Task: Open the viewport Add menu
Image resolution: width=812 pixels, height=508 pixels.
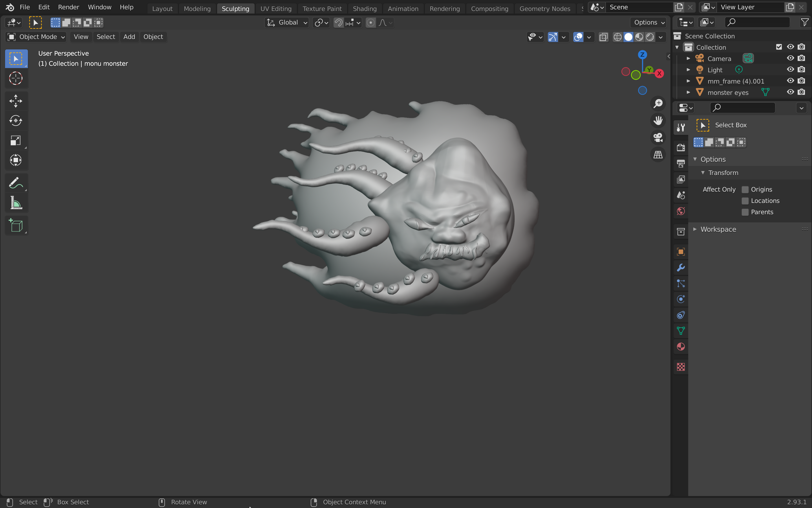Action: pos(129,37)
